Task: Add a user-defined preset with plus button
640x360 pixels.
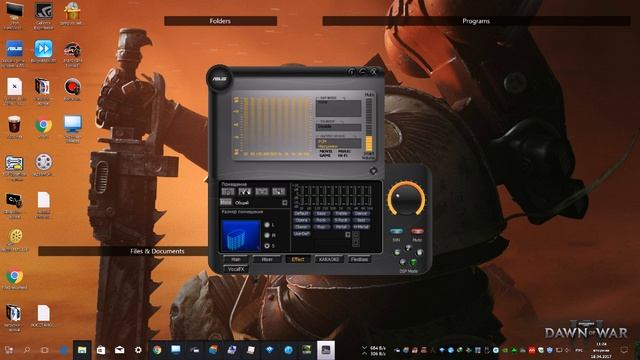Action: (356, 235)
